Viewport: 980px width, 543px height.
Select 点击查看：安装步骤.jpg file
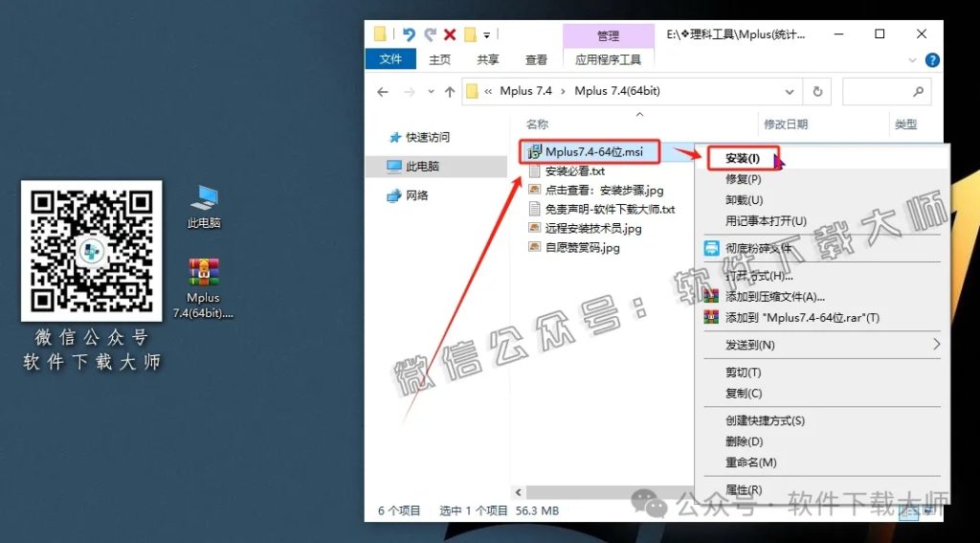605,191
